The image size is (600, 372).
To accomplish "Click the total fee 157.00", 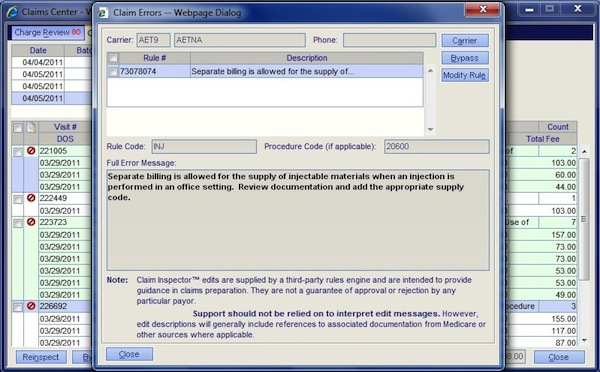I will pyautogui.click(x=563, y=235).
